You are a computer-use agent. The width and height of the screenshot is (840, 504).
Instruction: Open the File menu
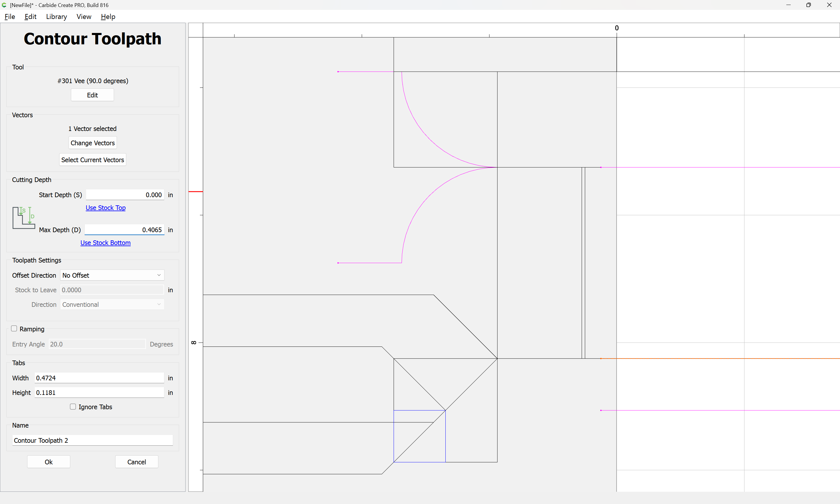click(x=10, y=17)
